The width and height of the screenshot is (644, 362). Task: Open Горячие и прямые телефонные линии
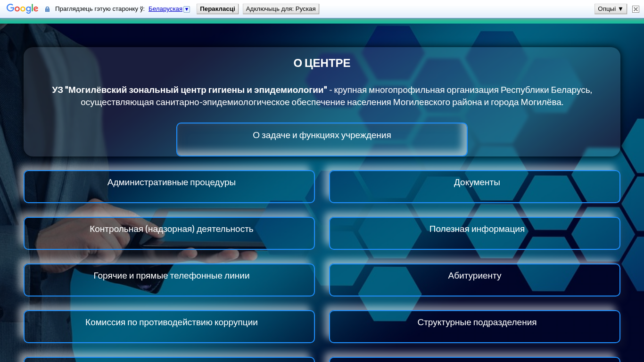[169, 280]
